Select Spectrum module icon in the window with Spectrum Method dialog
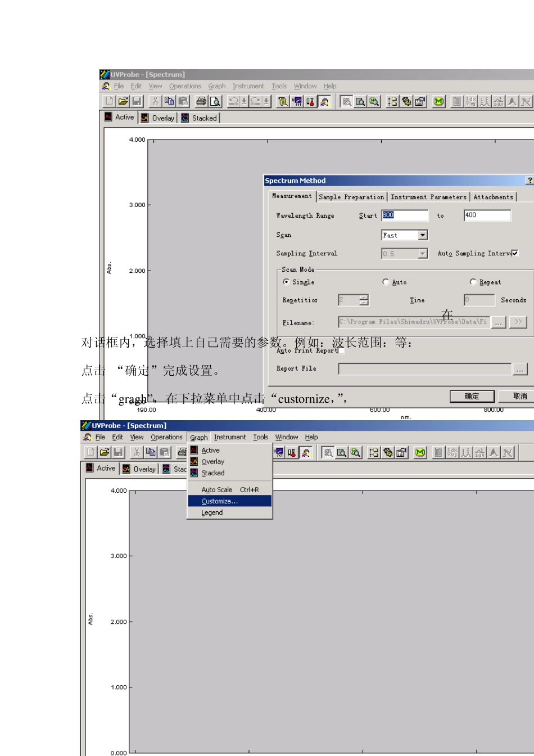 (324, 101)
